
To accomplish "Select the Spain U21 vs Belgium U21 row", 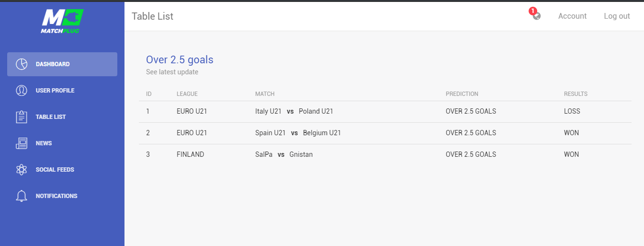I will click(x=385, y=133).
